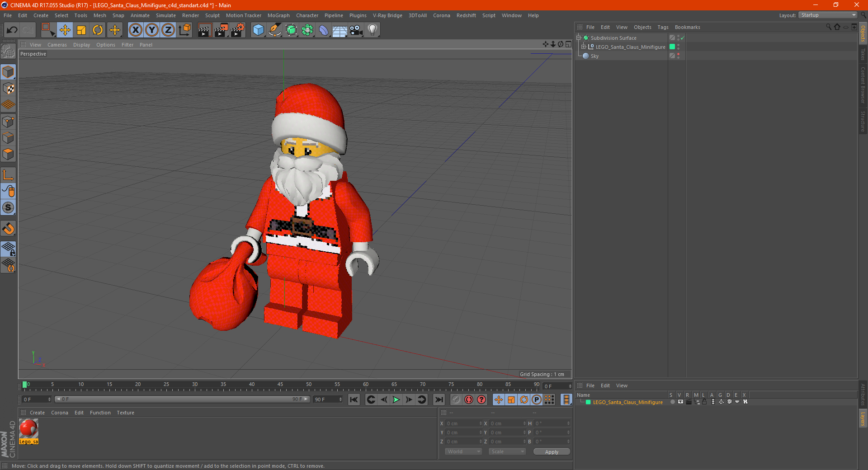The width and height of the screenshot is (868, 470).
Task: Open the Material Manager Function menu
Action: tap(100, 413)
